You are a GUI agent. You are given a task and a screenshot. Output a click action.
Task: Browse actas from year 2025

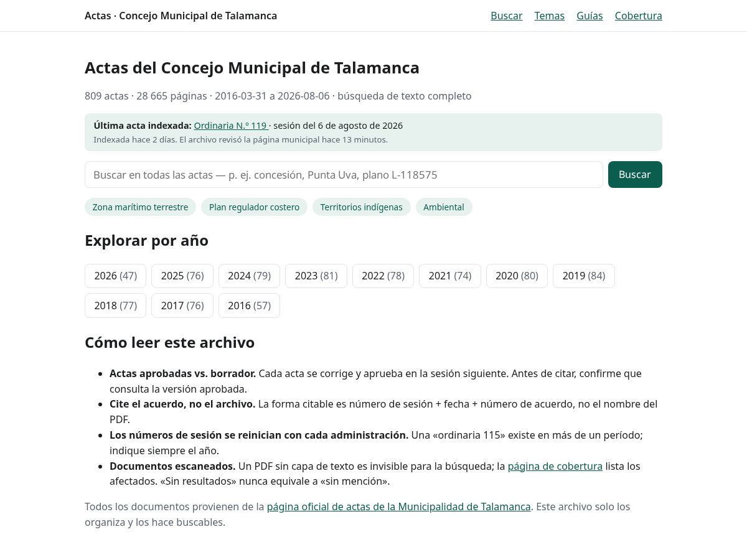182,276
